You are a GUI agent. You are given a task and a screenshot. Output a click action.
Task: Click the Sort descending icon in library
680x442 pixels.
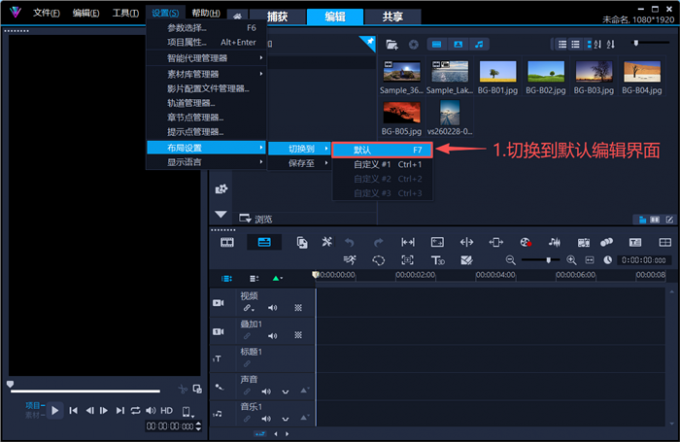click(611, 44)
